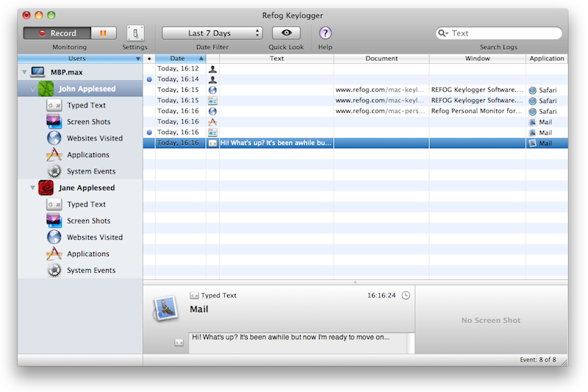
Task: Click Safari icon in Refog Personal Monitor row
Action: (532, 111)
